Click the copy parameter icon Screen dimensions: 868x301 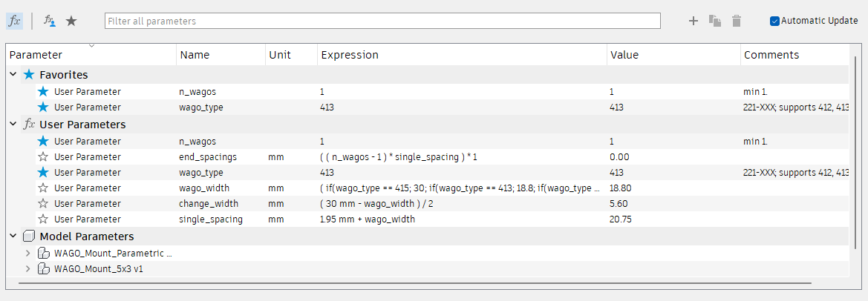[x=715, y=21]
